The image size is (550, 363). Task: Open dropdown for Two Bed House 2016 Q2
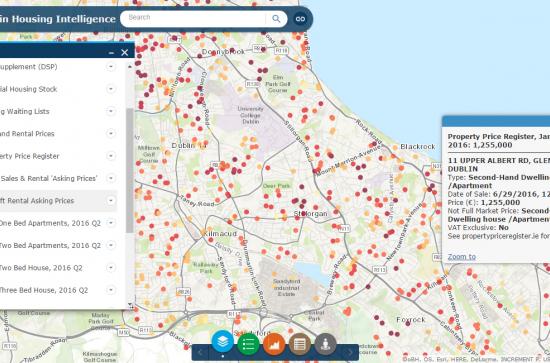[x=111, y=268]
